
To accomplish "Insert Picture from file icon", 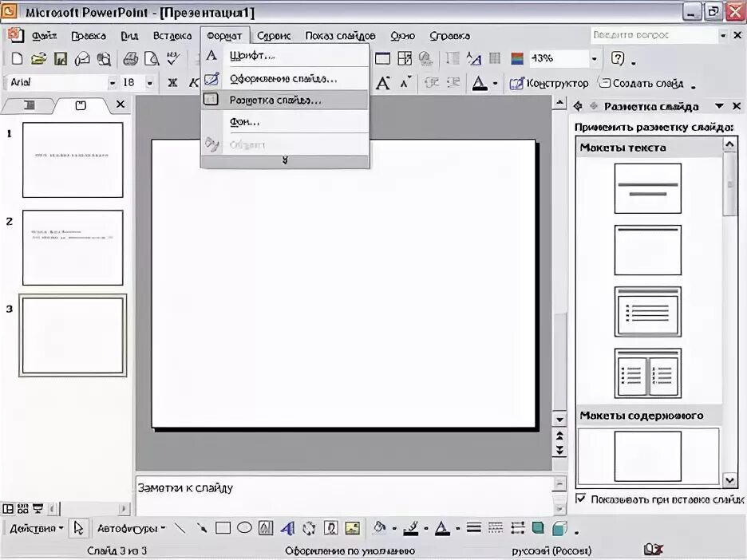I will [352, 527].
